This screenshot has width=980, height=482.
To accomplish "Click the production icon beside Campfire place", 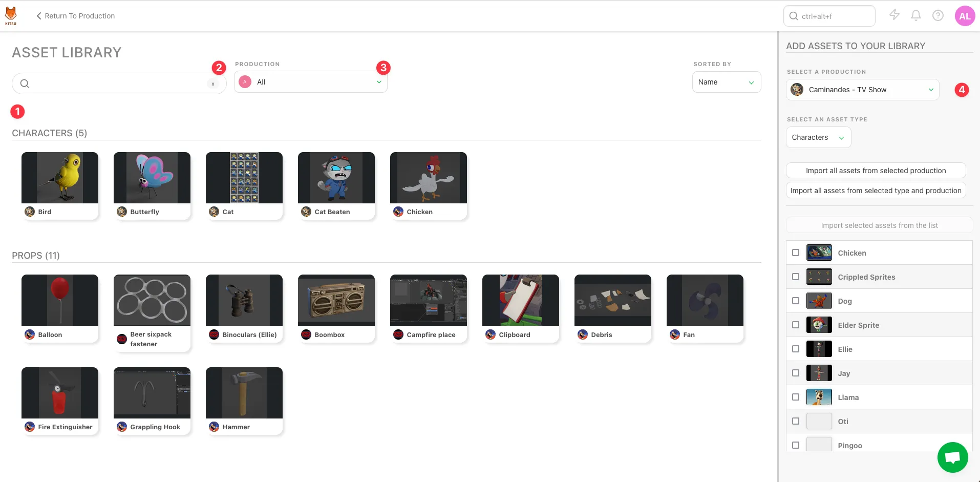I will pos(398,334).
